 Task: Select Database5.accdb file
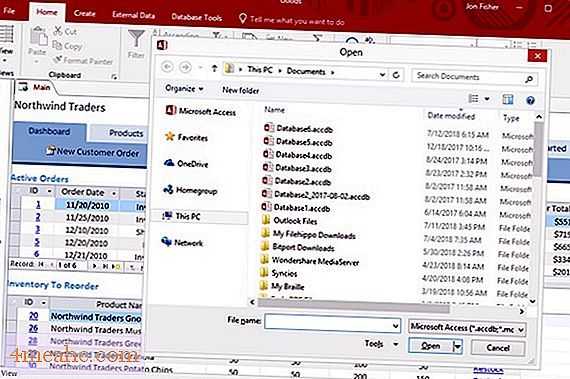point(298,142)
